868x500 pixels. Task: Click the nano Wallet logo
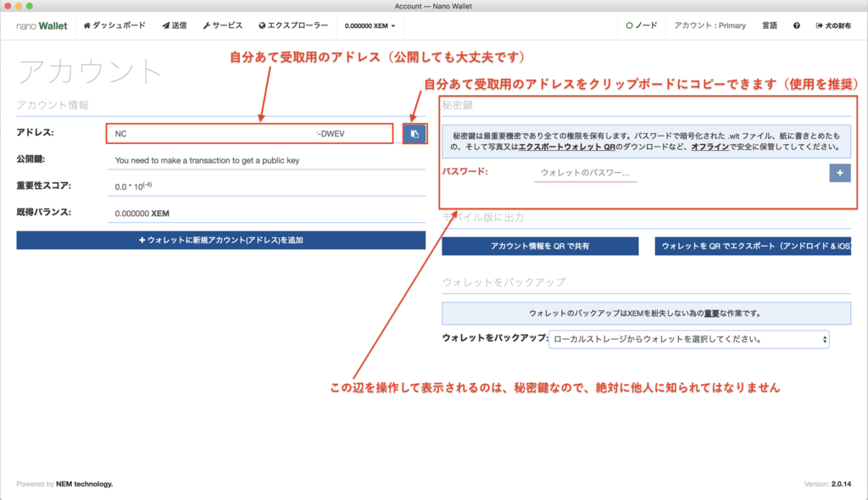point(42,26)
